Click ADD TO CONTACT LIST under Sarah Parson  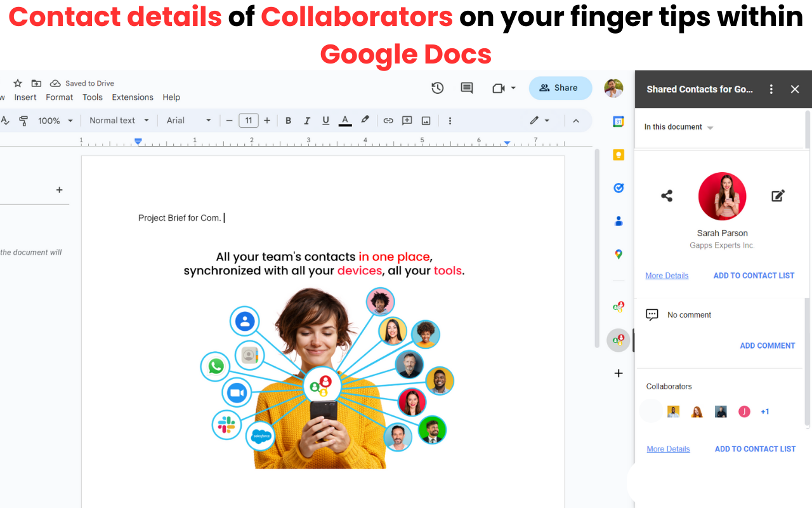coord(754,276)
